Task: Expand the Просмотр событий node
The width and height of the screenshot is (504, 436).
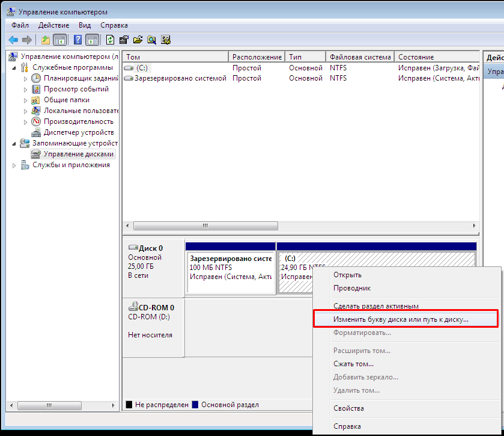Action: pyautogui.click(x=25, y=90)
